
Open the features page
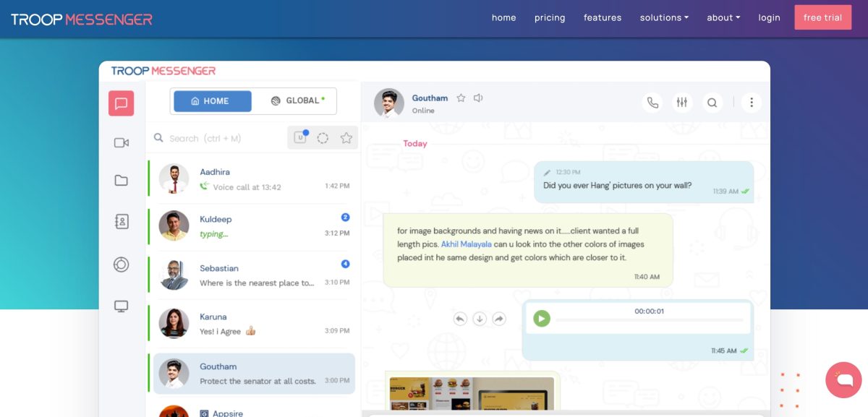click(603, 17)
